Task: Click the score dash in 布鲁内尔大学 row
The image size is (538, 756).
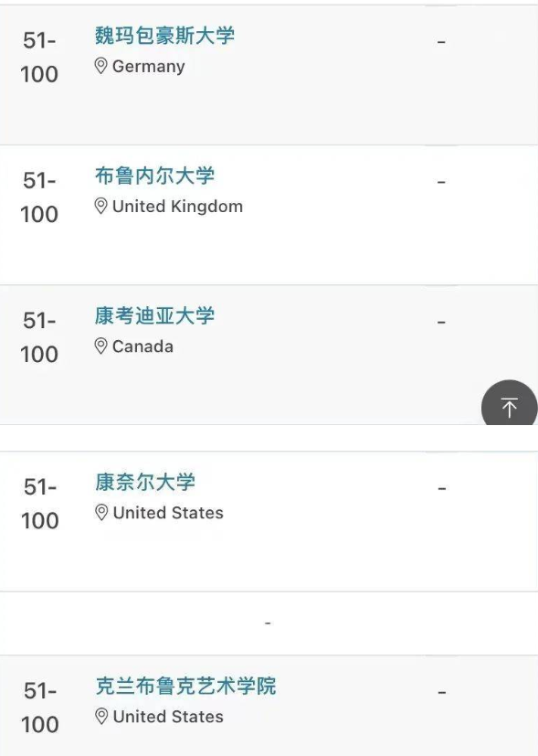Action: (441, 182)
